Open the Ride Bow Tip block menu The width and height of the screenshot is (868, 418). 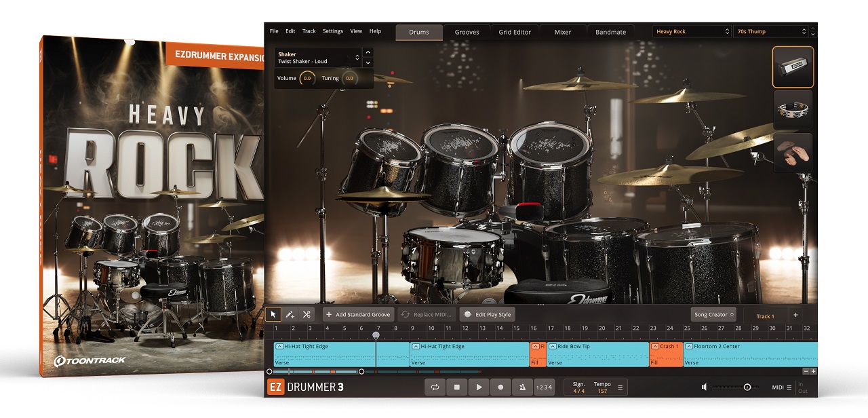tap(553, 346)
